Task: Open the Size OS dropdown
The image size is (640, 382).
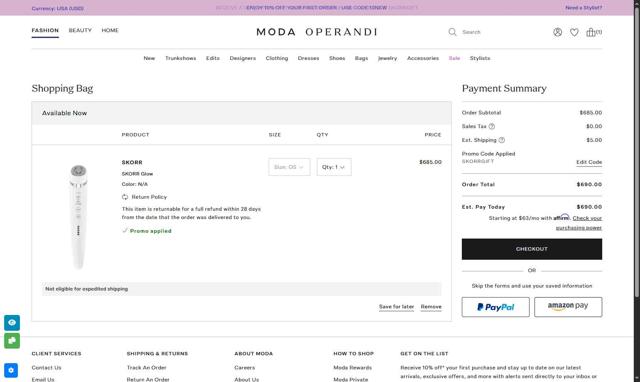Action: click(289, 167)
